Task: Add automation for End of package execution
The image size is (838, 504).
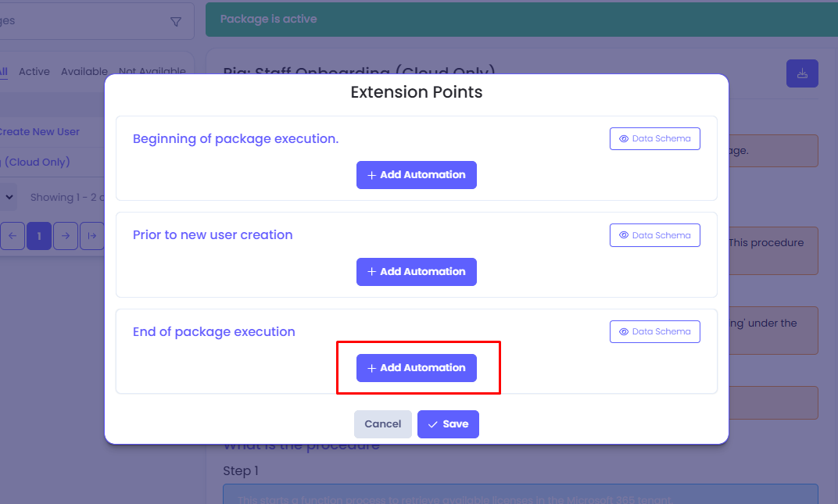Action: pos(417,368)
